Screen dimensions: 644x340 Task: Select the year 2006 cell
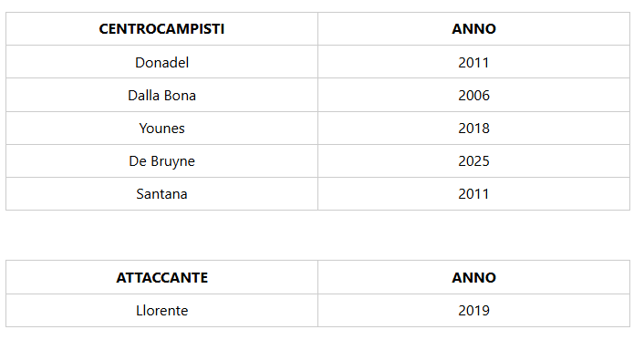click(x=473, y=96)
